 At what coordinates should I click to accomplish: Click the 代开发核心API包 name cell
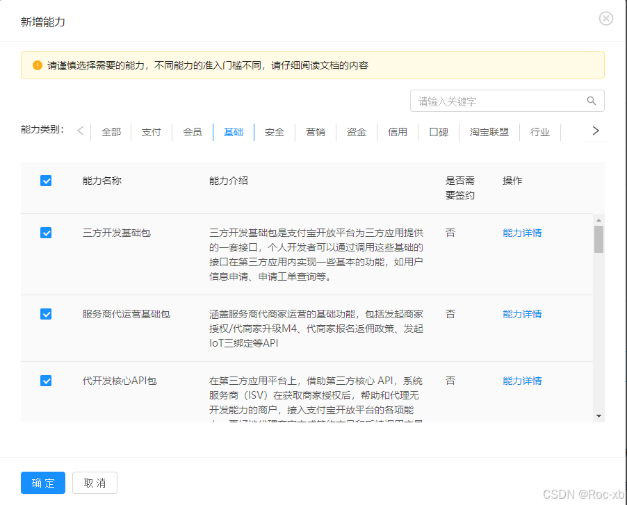pos(120,381)
